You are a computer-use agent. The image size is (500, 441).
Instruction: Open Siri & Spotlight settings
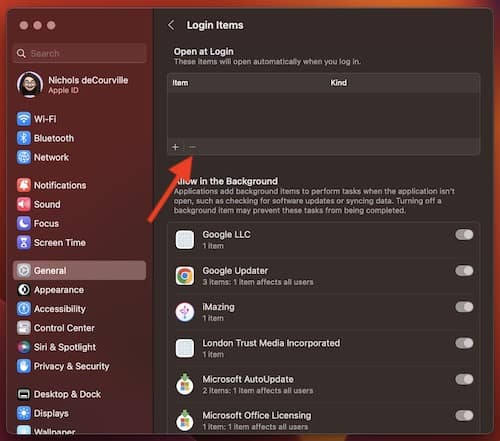click(79, 347)
